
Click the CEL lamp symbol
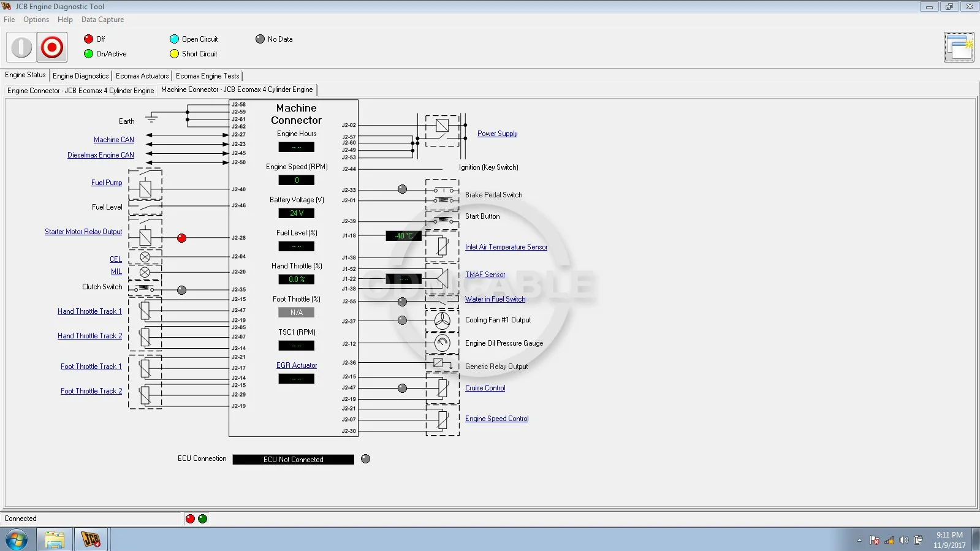tap(145, 257)
